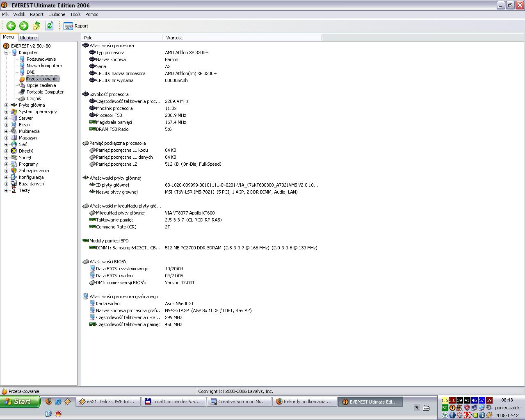Click the green Back arrow toolbar icon
525x420 pixels.
point(11,26)
